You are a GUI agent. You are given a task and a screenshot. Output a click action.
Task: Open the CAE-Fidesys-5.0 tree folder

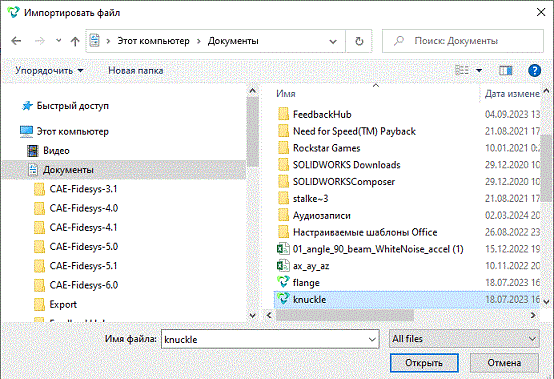(84, 247)
